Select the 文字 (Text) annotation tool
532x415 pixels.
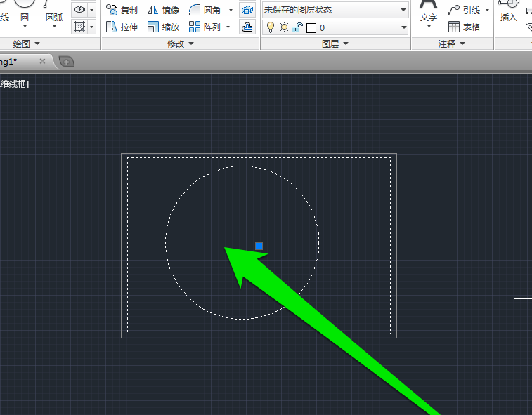(428, 11)
